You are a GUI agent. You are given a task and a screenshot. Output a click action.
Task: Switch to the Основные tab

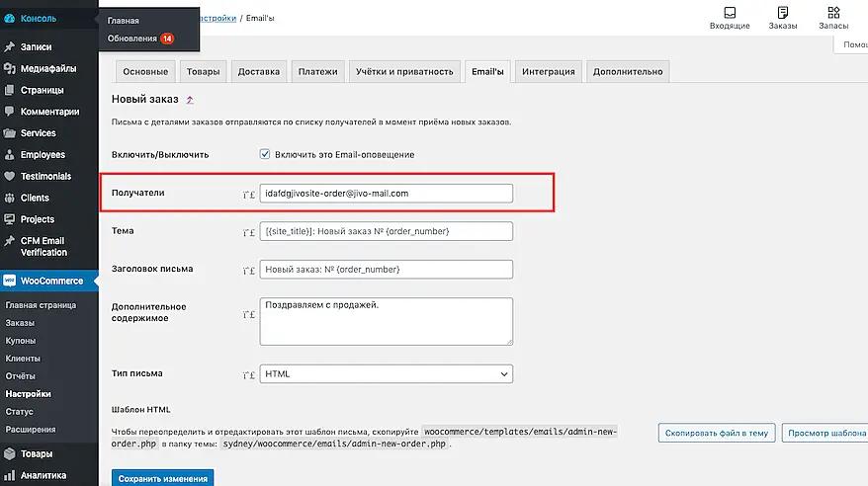click(x=145, y=71)
